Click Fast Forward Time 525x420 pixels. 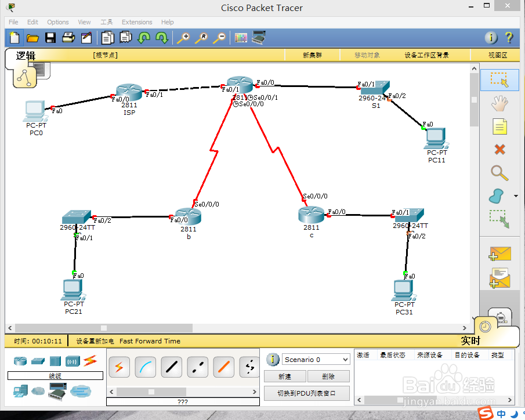pos(150,341)
